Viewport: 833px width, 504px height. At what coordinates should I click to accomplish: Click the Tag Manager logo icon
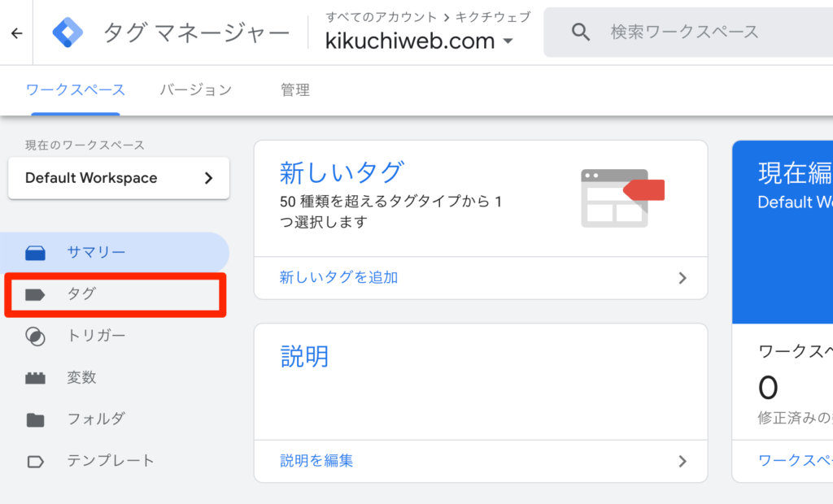[x=68, y=33]
